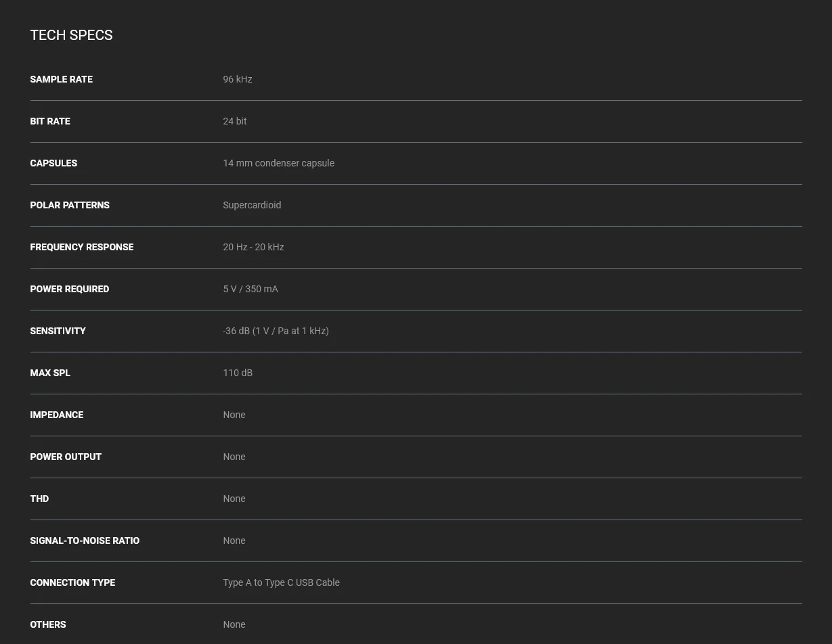Select the CONNECTION TYPE label
Viewport: 832px width, 644px height.
click(x=72, y=582)
